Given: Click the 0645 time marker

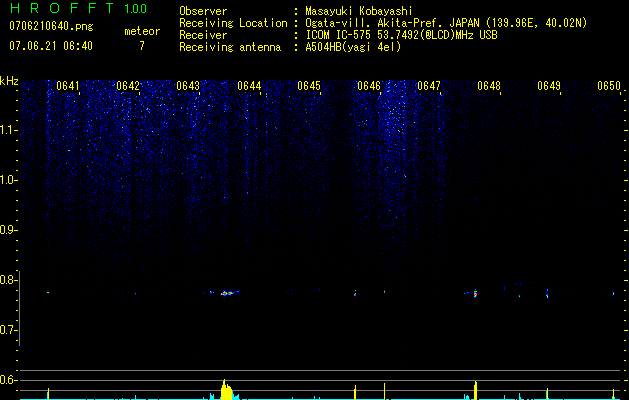Looking at the screenshot, I should pos(309,86).
